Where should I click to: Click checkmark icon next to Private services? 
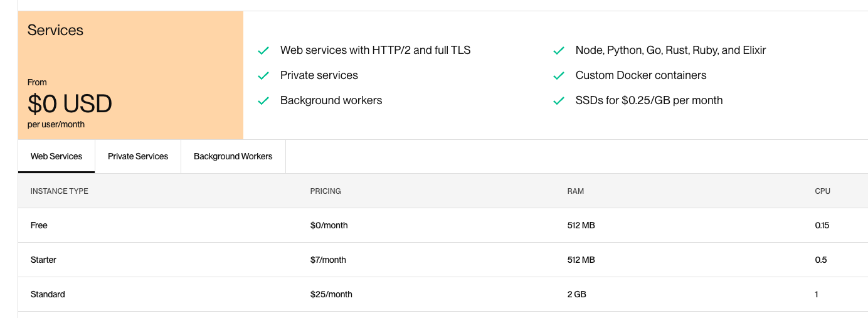click(263, 75)
